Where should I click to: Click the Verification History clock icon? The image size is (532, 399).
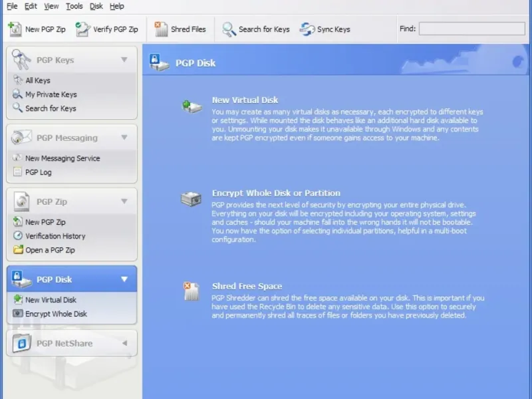18,235
